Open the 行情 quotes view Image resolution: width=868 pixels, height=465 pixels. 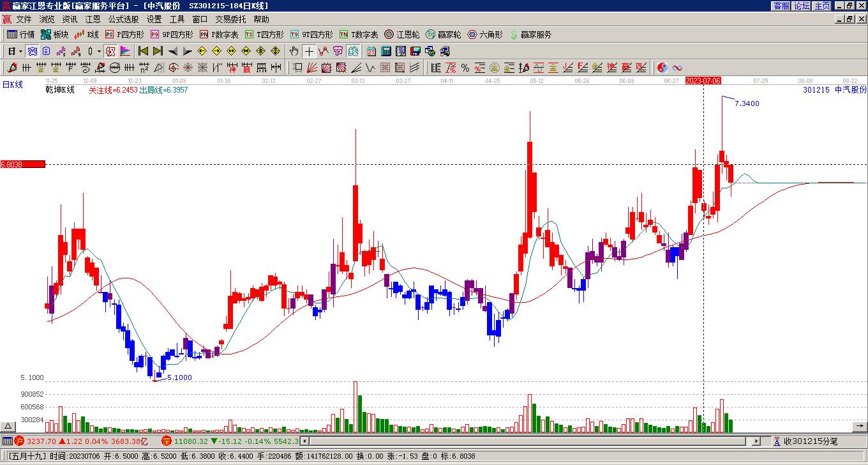pyautogui.click(x=20, y=34)
